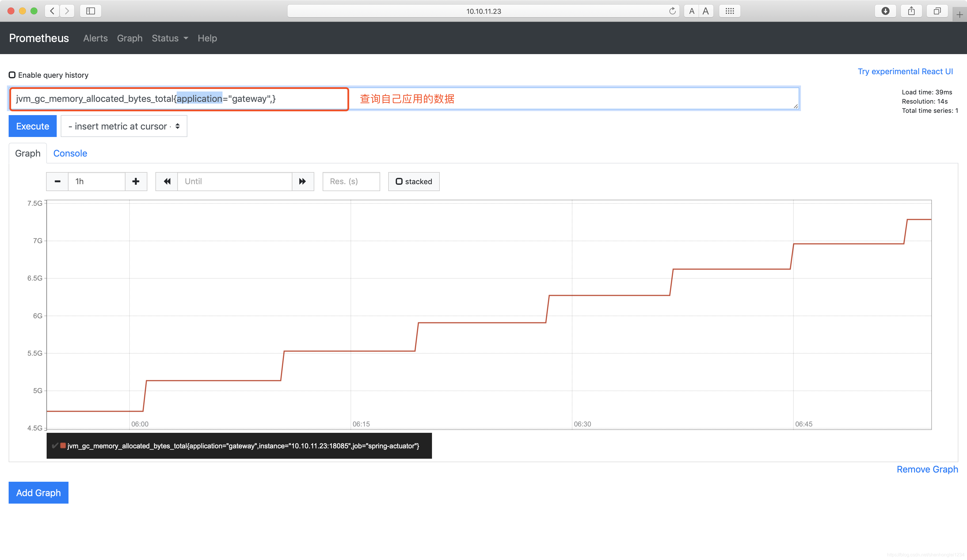Open the insert metric at cursor dropdown
This screenshot has height=560, width=967.
coord(123,126)
